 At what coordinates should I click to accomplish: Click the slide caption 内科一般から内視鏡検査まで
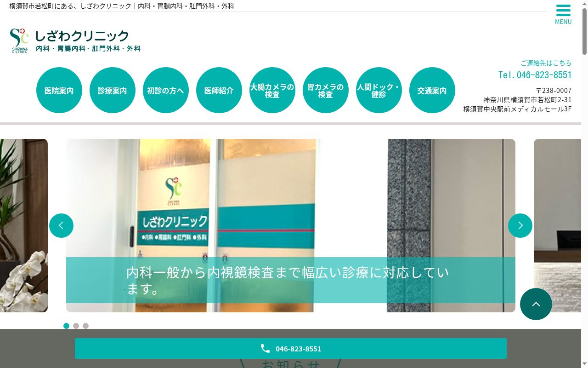pyautogui.click(x=287, y=280)
